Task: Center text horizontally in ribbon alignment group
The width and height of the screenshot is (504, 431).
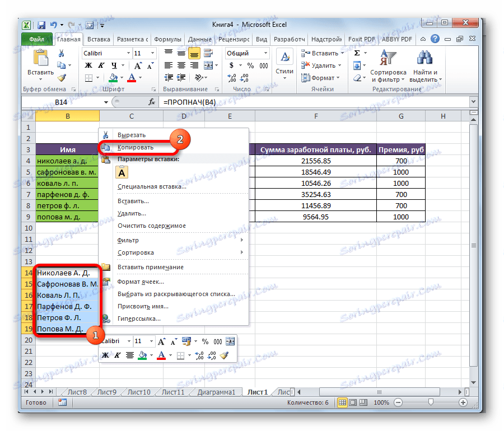Action: click(181, 65)
